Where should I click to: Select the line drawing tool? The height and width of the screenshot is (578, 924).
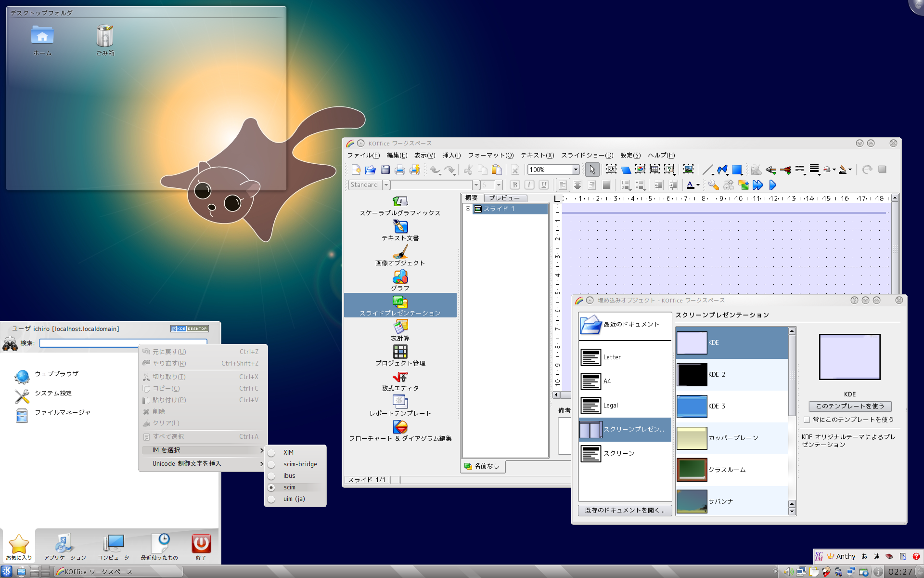(x=707, y=170)
